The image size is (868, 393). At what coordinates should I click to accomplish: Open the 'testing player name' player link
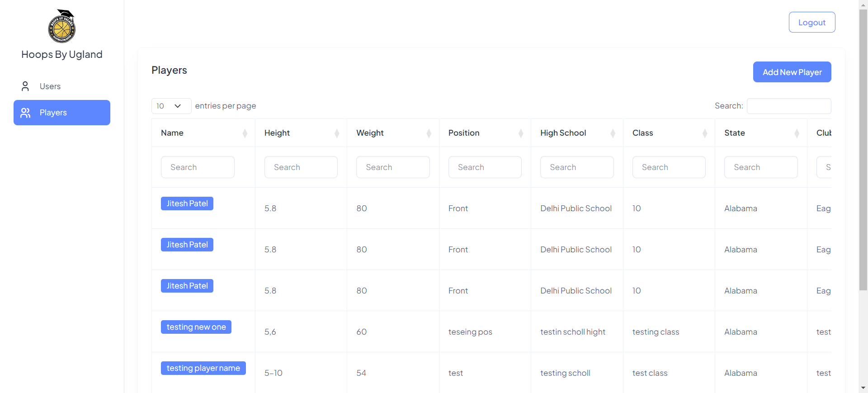(x=203, y=368)
